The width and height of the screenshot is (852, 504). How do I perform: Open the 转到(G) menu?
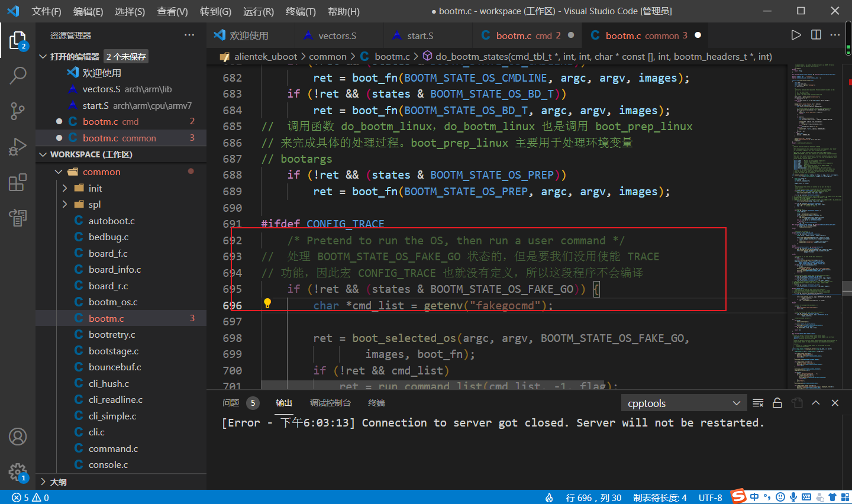[x=215, y=11]
